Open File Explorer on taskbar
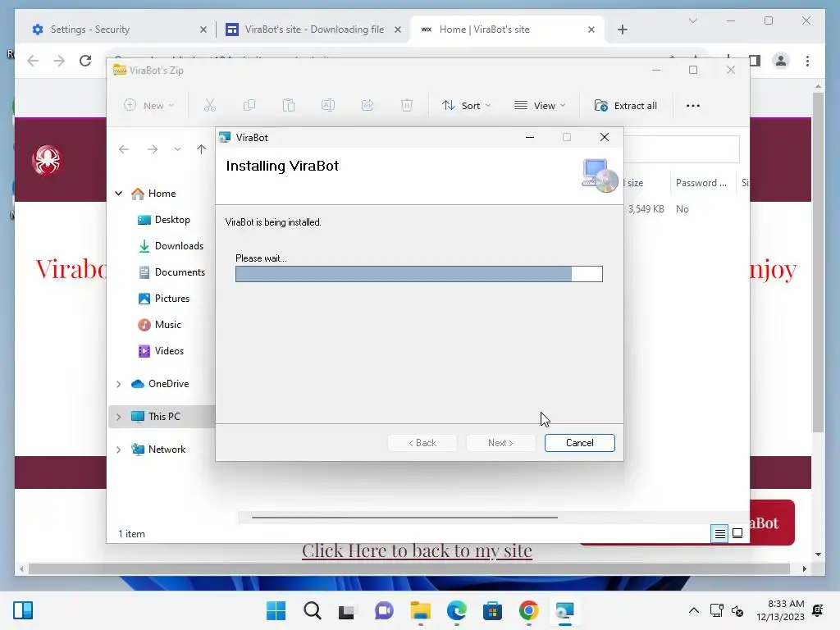The height and width of the screenshot is (630, 840). click(421, 610)
